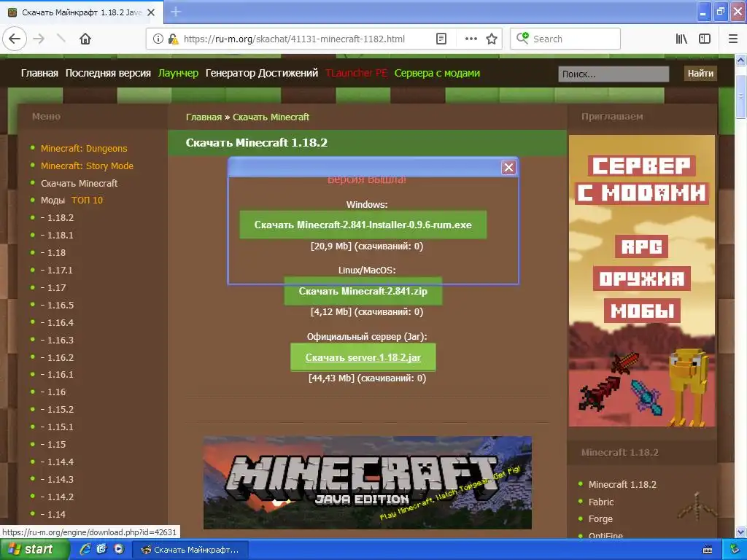Open Моды sidebar link
747x560 pixels.
click(x=53, y=201)
